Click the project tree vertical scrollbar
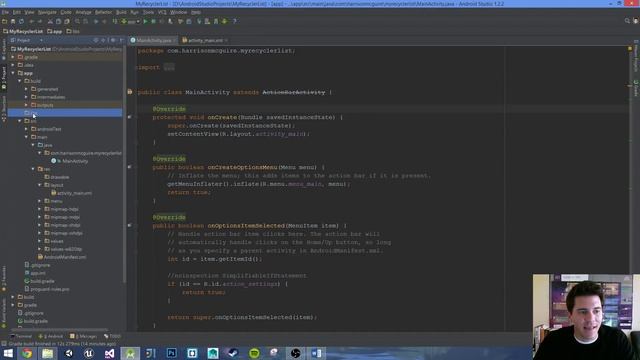The height and width of the screenshot is (360, 640). tap(124, 163)
